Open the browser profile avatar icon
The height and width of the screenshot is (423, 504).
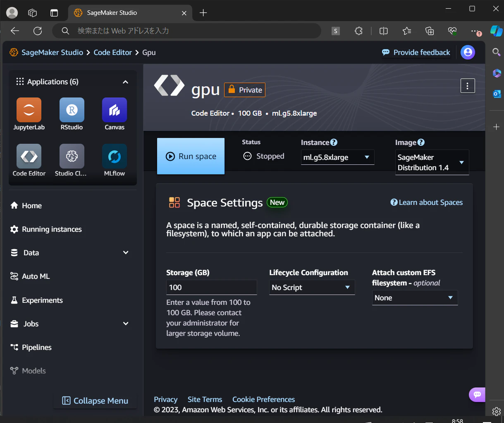[x=12, y=13]
